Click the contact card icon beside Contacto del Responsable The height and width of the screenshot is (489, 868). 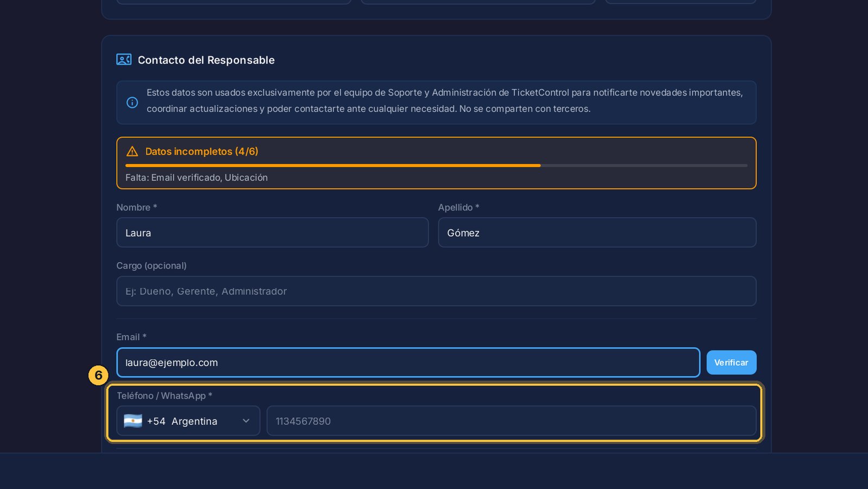coord(124,60)
